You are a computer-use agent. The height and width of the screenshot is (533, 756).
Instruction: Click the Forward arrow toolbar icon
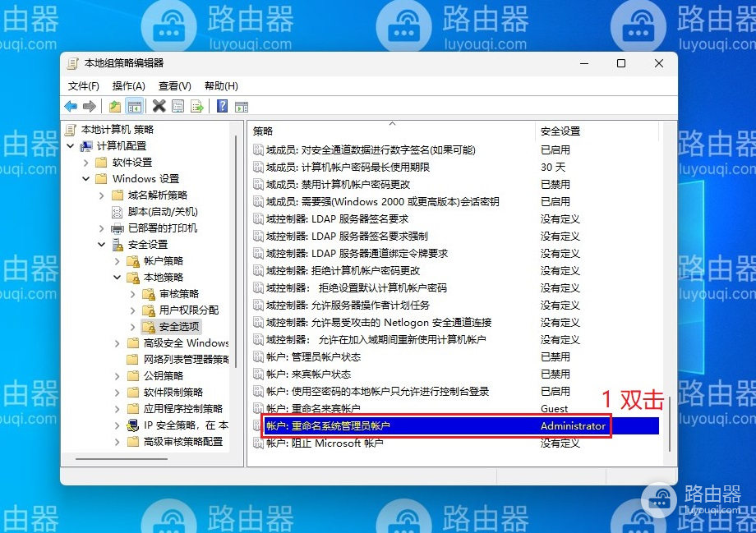click(90, 106)
